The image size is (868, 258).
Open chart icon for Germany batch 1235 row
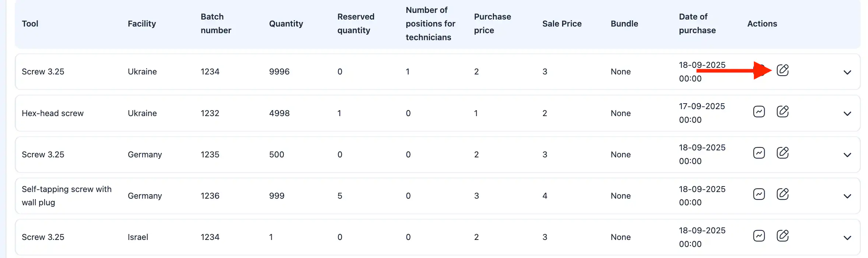pyautogui.click(x=759, y=153)
